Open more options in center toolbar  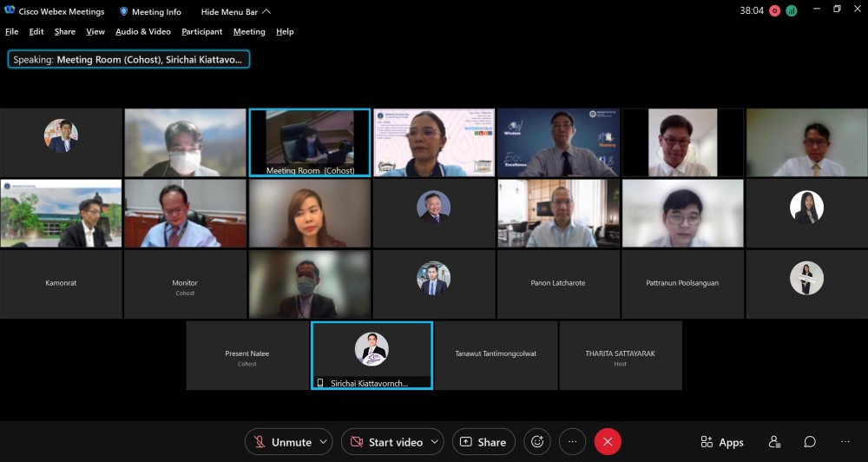[572, 442]
